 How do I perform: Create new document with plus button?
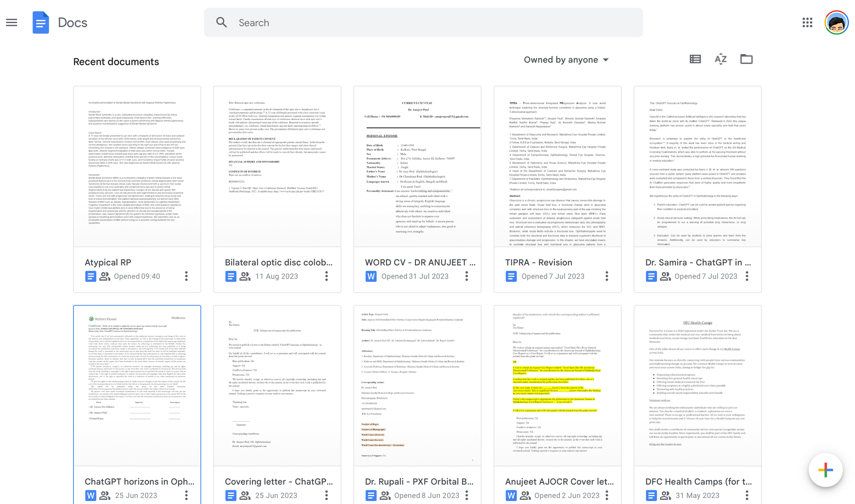point(825,470)
